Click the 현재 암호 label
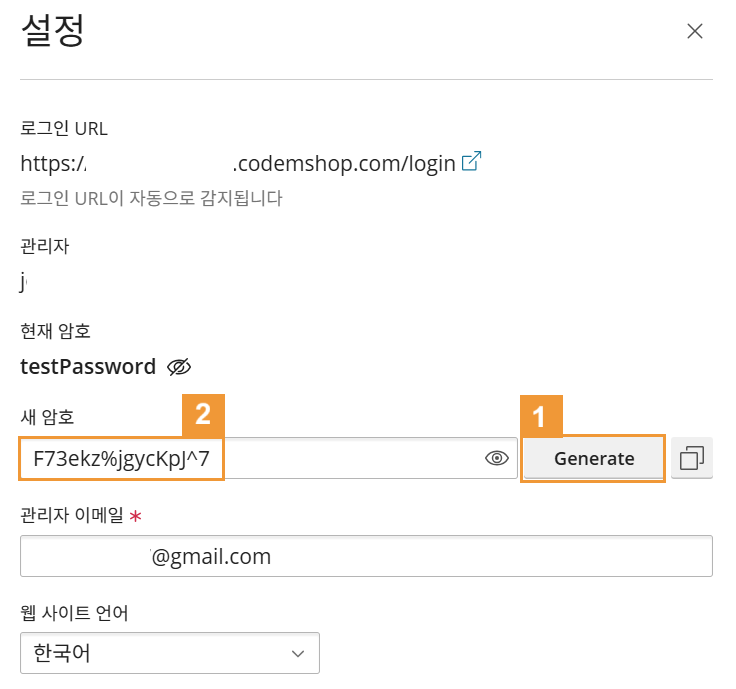The image size is (736, 689). [55, 330]
